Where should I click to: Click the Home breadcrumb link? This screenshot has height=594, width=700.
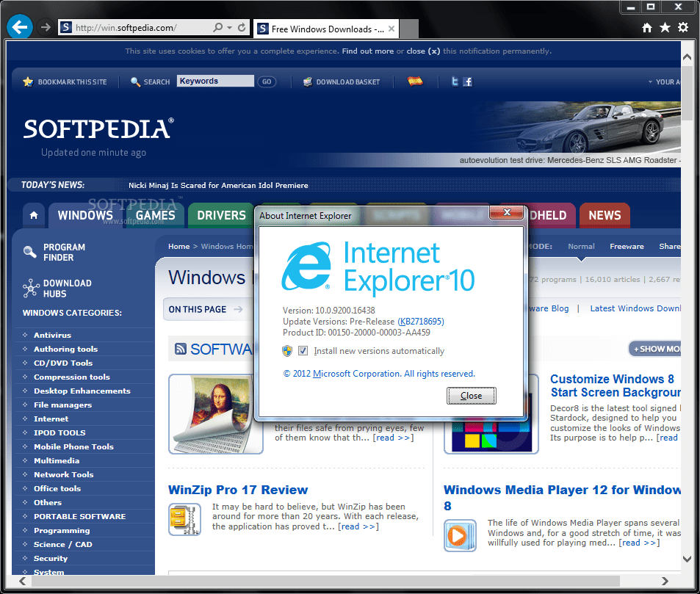179,247
